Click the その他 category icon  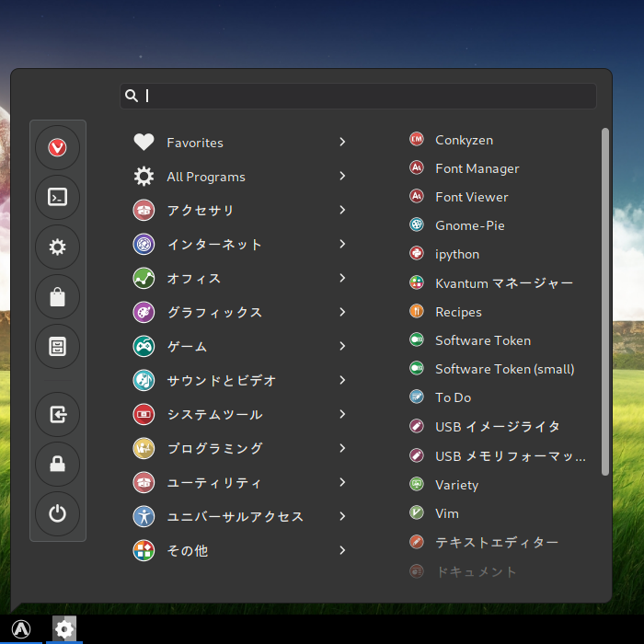click(144, 551)
